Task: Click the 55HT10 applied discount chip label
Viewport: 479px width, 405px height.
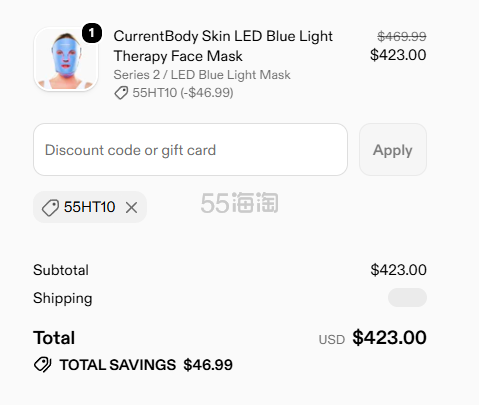Action: (x=90, y=207)
